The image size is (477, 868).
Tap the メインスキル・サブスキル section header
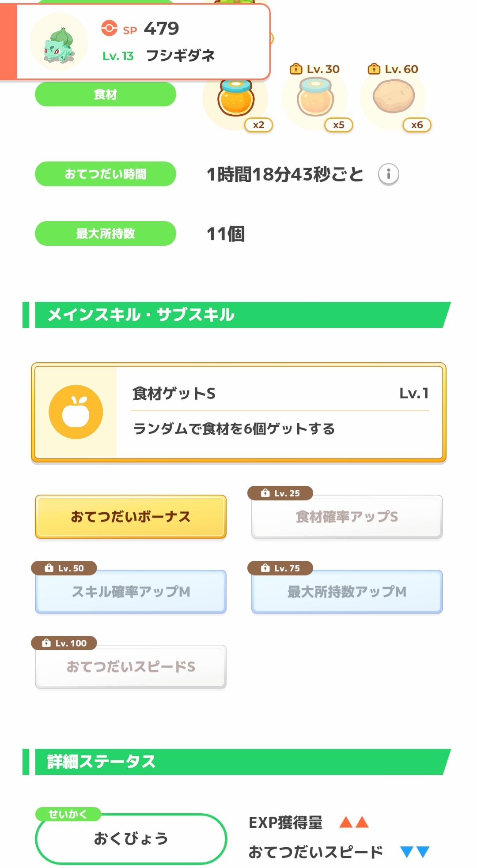pos(238,315)
